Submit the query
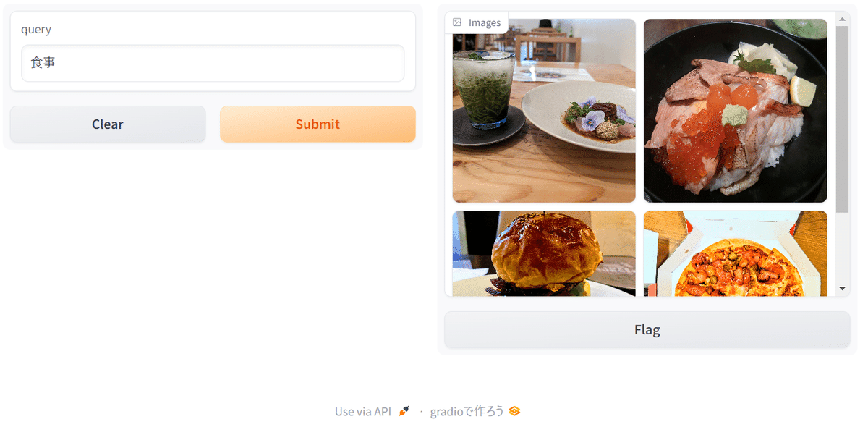The height and width of the screenshot is (440, 868). point(318,124)
